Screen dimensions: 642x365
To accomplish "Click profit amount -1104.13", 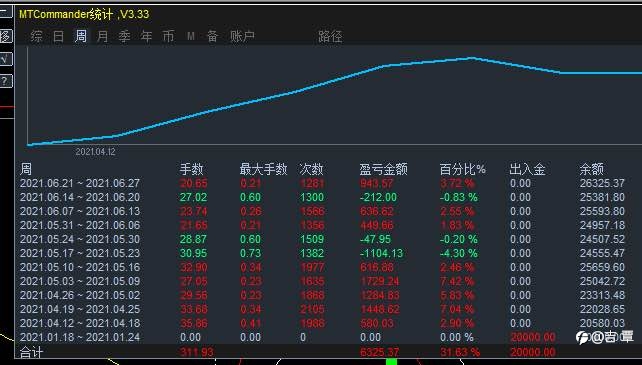I will pos(381,253).
